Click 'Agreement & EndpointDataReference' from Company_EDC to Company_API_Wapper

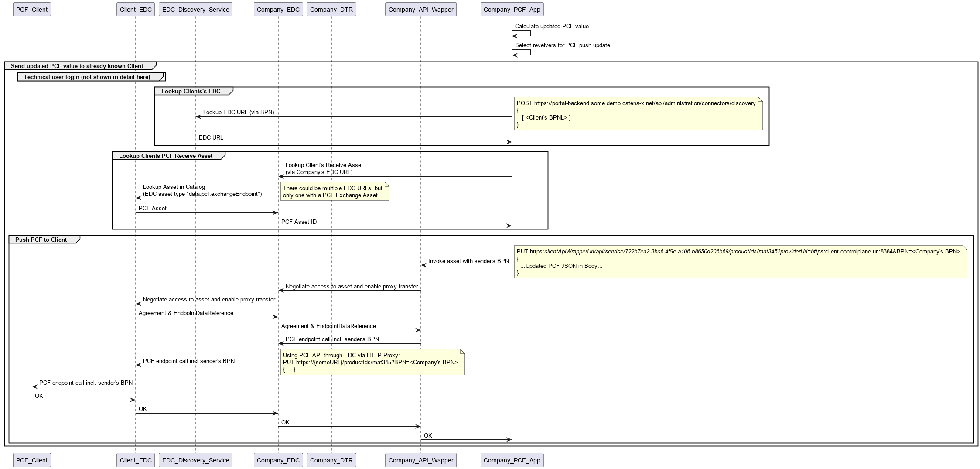click(x=328, y=326)
